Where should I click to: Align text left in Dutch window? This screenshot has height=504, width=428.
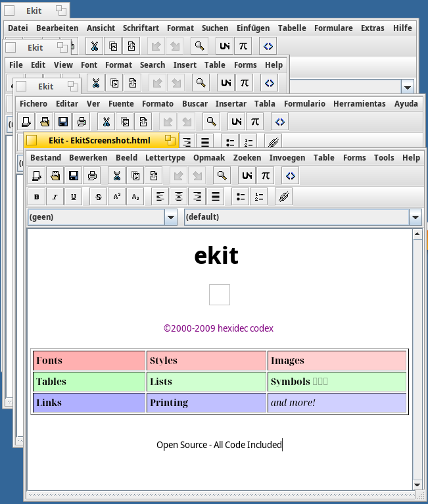coord(160,197)
